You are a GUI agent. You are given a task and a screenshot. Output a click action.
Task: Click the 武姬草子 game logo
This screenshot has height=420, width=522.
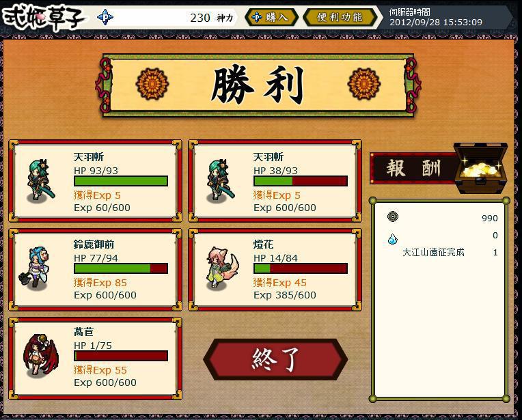click(x=42, y=17)
